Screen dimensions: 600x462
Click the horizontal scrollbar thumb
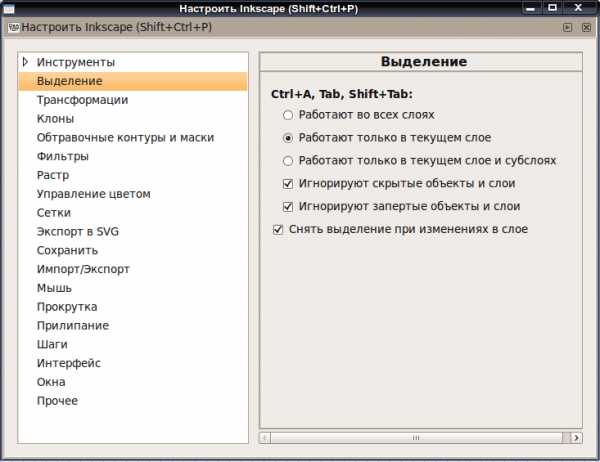[416, 438]
